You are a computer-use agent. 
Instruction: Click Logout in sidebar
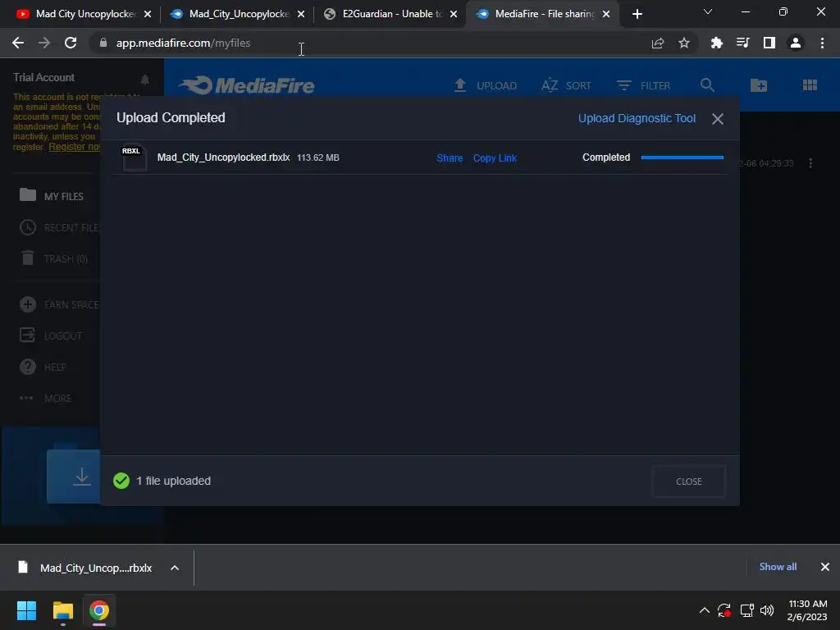51,336
